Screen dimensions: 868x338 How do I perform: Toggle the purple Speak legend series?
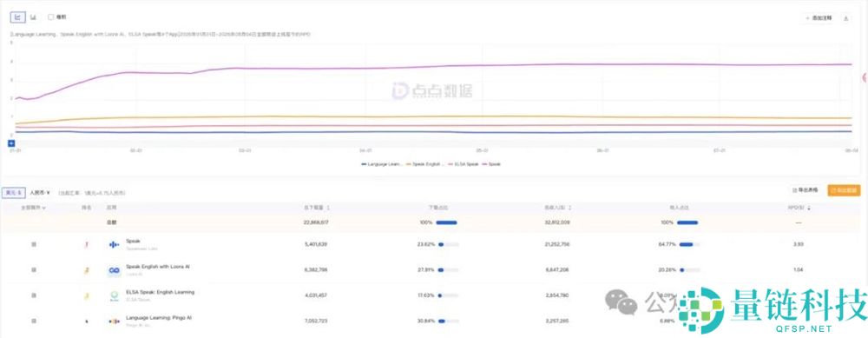[x=492, y=164]
